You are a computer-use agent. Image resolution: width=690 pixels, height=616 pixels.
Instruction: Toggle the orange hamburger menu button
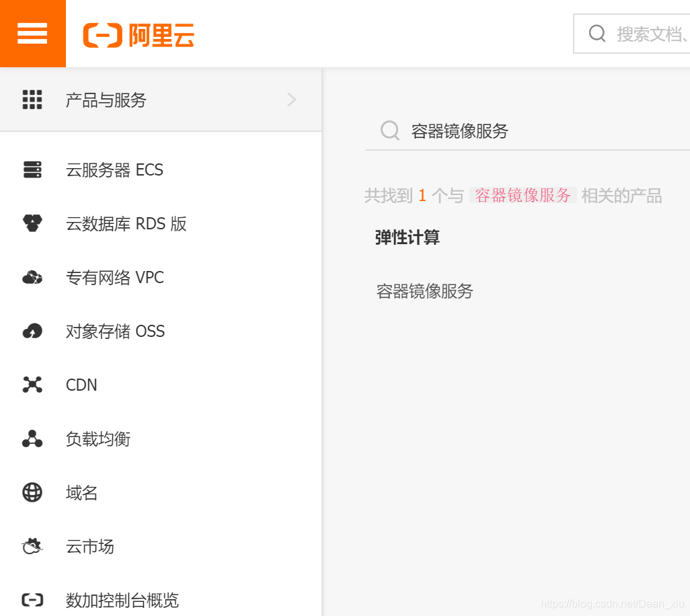coord(32,34)
